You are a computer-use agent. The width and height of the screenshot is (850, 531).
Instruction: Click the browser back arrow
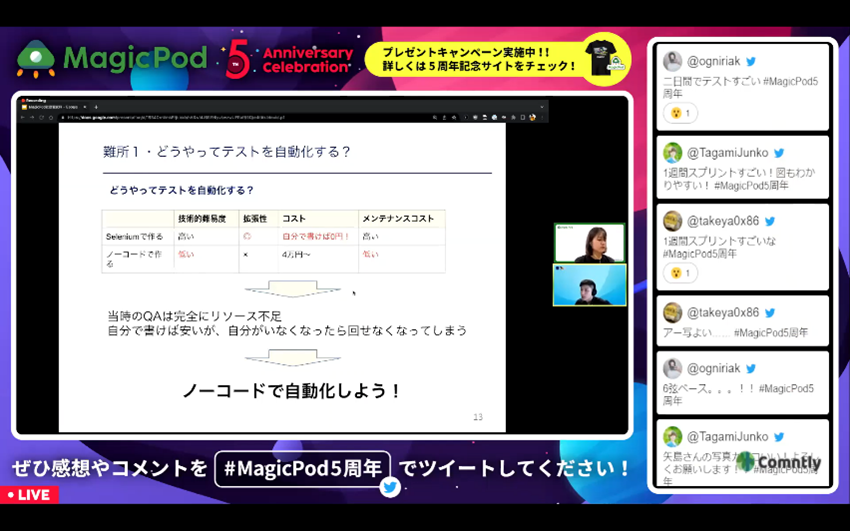pos(23,117)
